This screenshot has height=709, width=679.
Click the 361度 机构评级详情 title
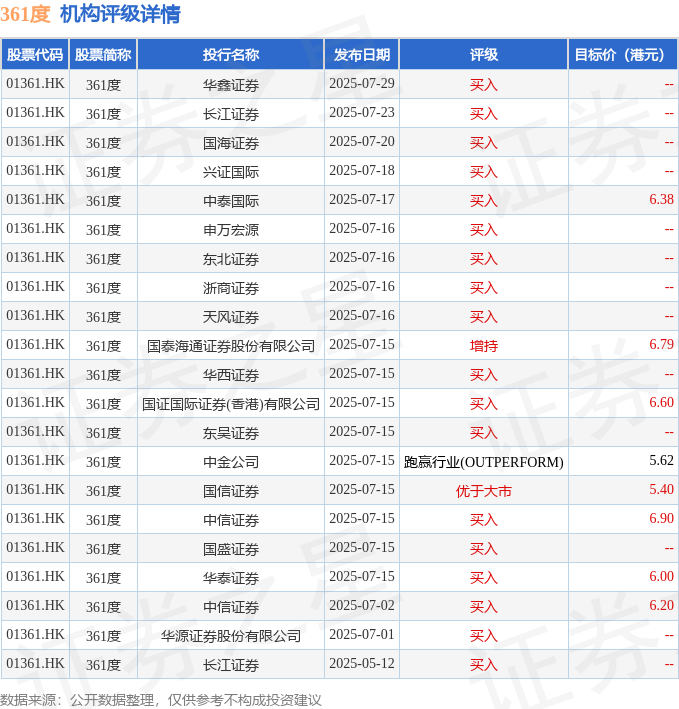90,14
